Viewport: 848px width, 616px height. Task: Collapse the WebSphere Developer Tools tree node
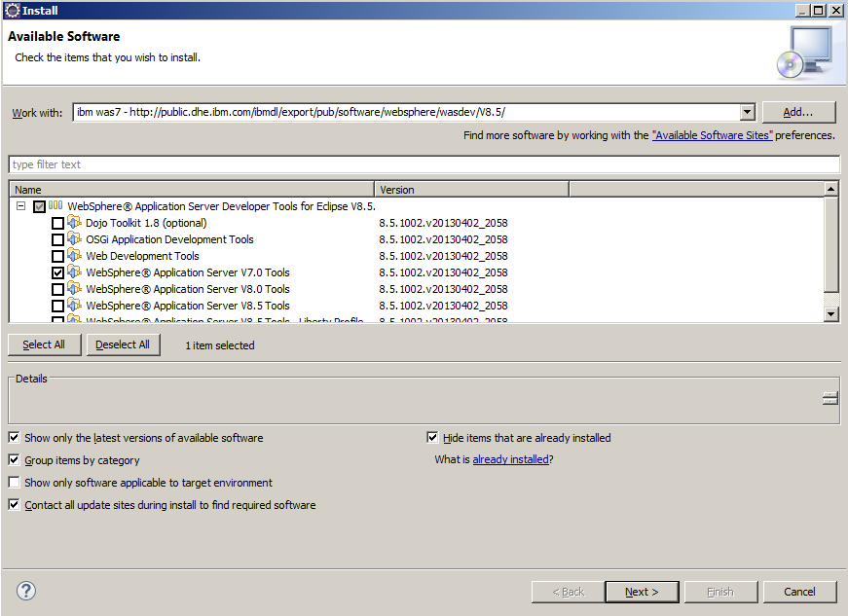click(20, 206)
